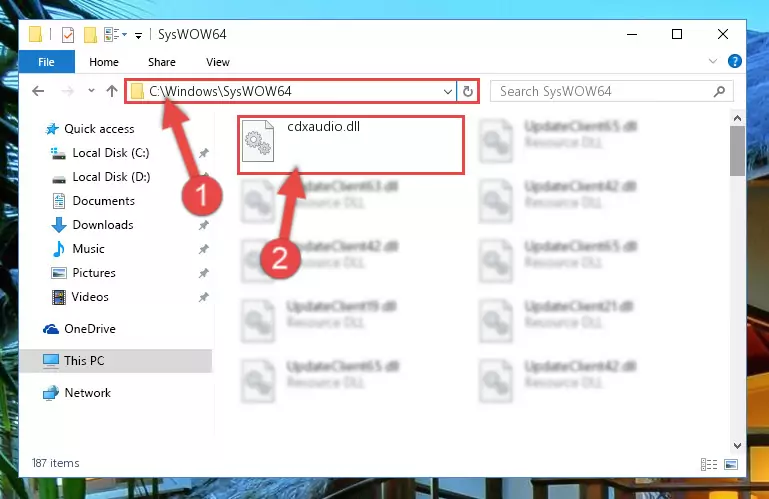This screenshot has height=499, width=769.
Task: Open Downloads in the navigation pane
Action: coord(103,225)
